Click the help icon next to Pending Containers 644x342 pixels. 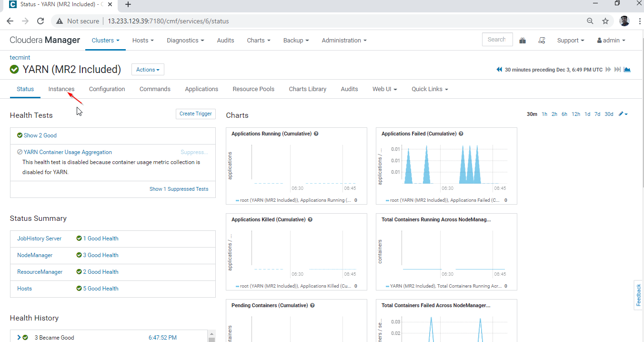[312, 306]
